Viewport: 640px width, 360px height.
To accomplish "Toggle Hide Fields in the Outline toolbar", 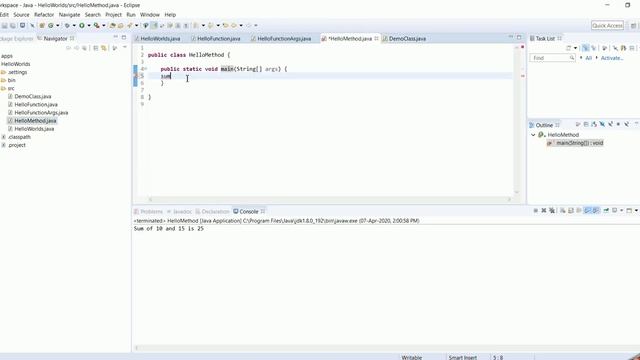I will coord(602,124).
